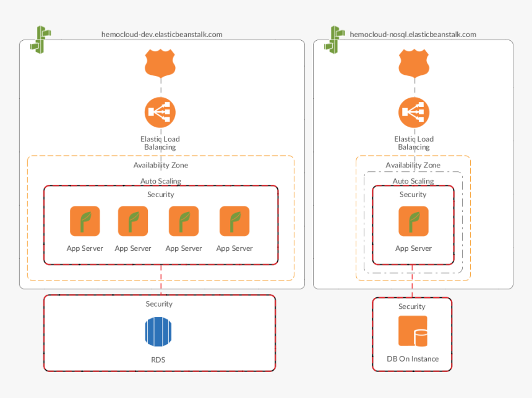Click the Auto Scaling label in dev environment
532x398 pixels.
(x=160, y=181)
